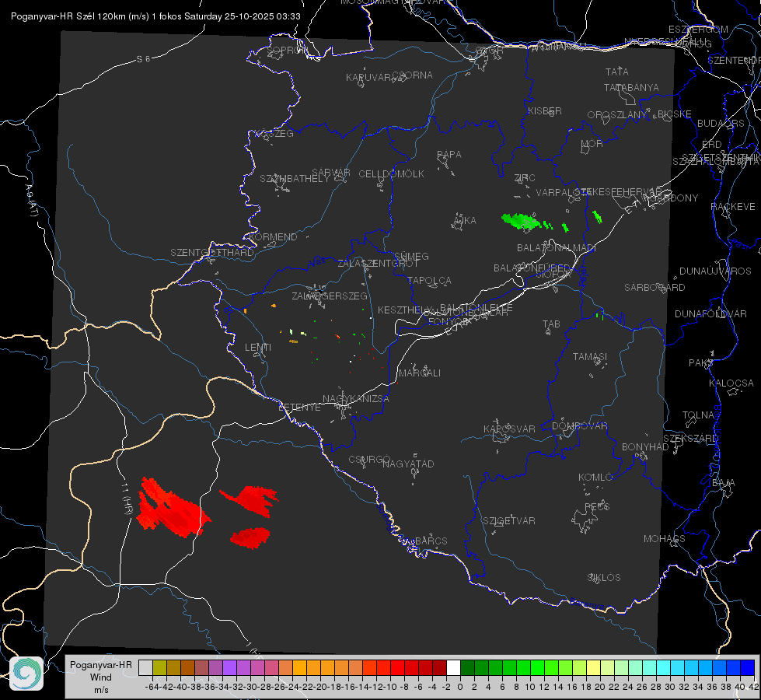
Task: Click the white zero-wind swatch in the legend
Action: tap(453, 667)
